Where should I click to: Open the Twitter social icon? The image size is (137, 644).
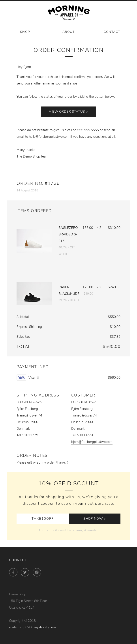[x=25, y=572]
